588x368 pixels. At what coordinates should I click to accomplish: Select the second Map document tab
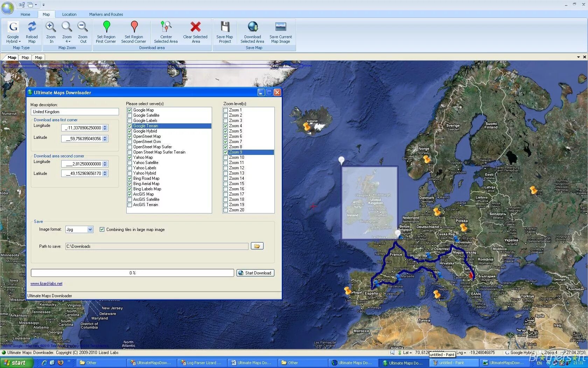[x=25, y=57]
